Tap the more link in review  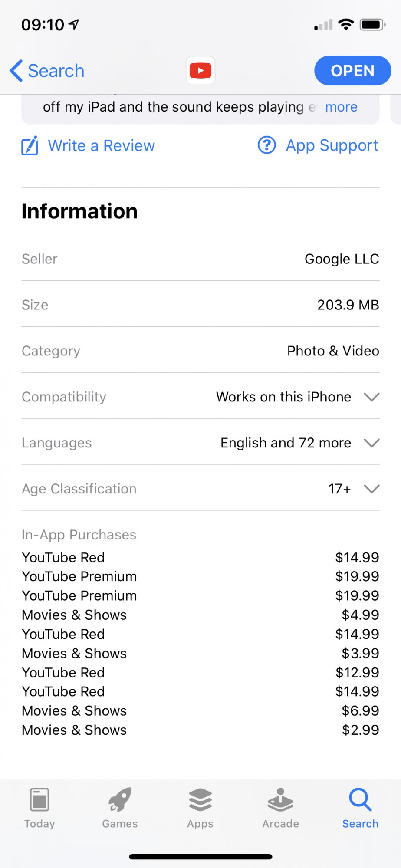tap(342, 107)
